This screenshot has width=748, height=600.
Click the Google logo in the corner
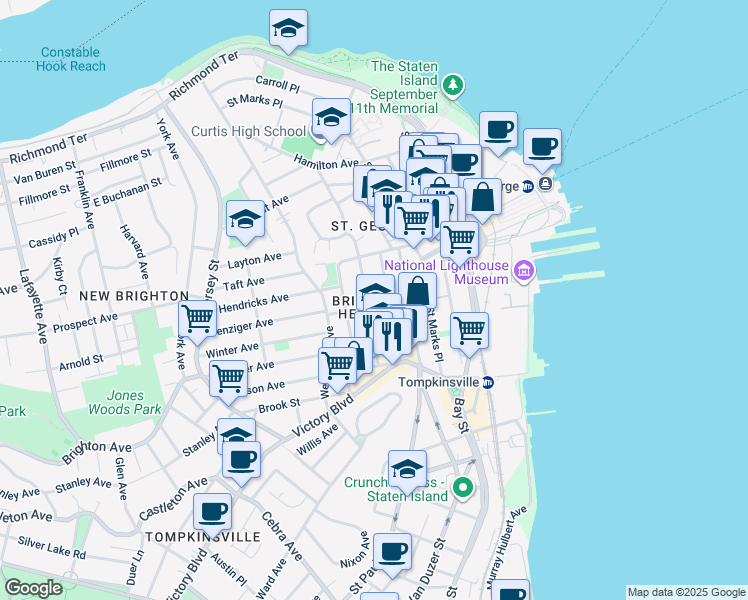(33, 588)
